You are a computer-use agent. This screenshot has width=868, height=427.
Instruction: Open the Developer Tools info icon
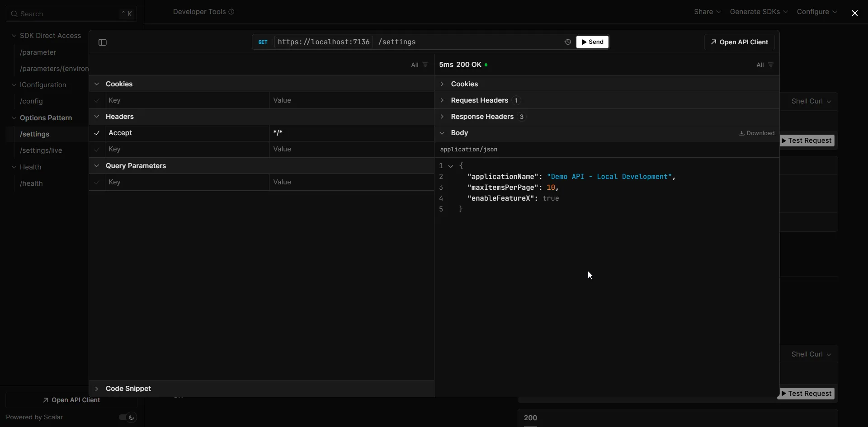[x=232, y=11]
